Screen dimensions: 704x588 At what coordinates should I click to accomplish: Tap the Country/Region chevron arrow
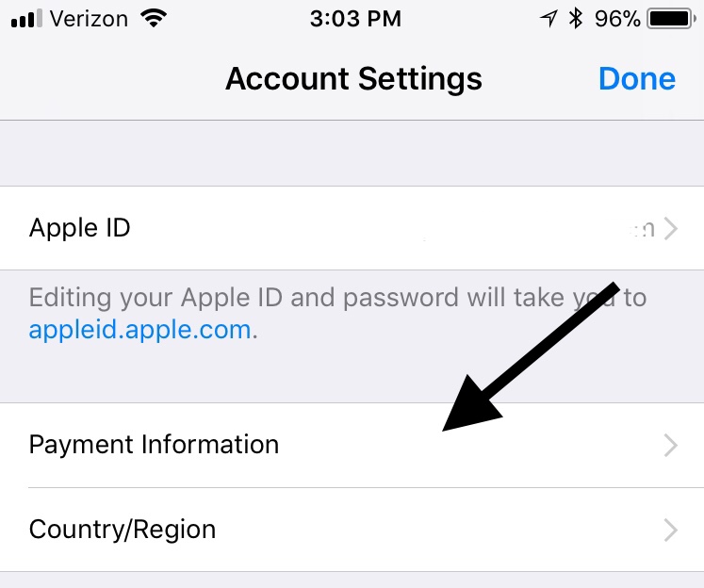[x=671, y=531]
